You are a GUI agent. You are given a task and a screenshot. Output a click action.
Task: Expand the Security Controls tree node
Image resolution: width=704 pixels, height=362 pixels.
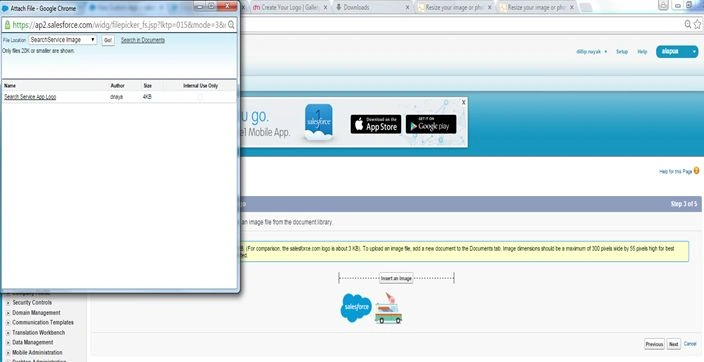click(x=8, y=303)
